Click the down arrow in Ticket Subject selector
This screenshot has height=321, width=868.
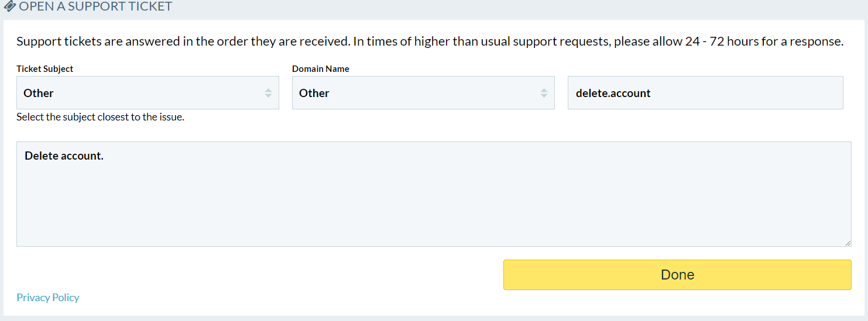[x=268, y=96]
